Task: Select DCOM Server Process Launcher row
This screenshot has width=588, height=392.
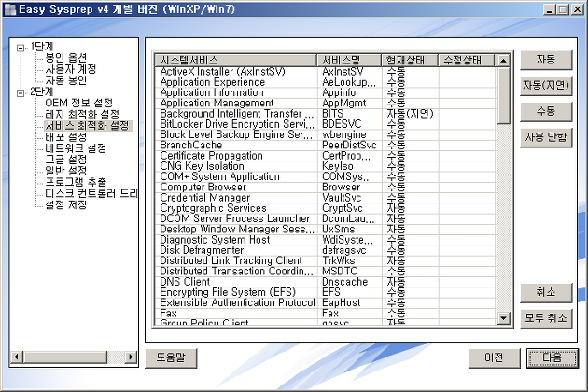Action: [x=325, y=218]
